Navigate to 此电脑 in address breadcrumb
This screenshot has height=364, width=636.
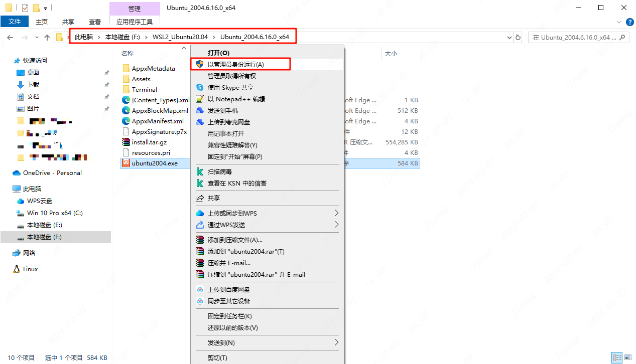pyautogui.click(x=84, y=37)
